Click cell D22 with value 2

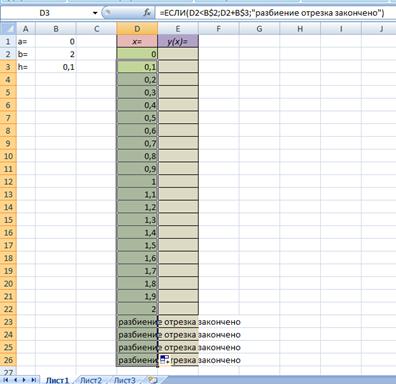(137, 309)
